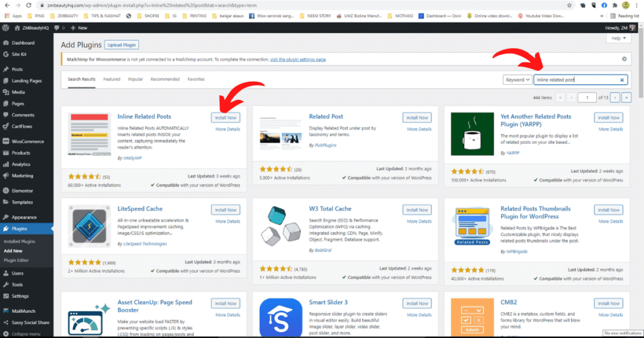Install the W3 Total Cache plugin
644x338 pixels.
click(417, 210)
